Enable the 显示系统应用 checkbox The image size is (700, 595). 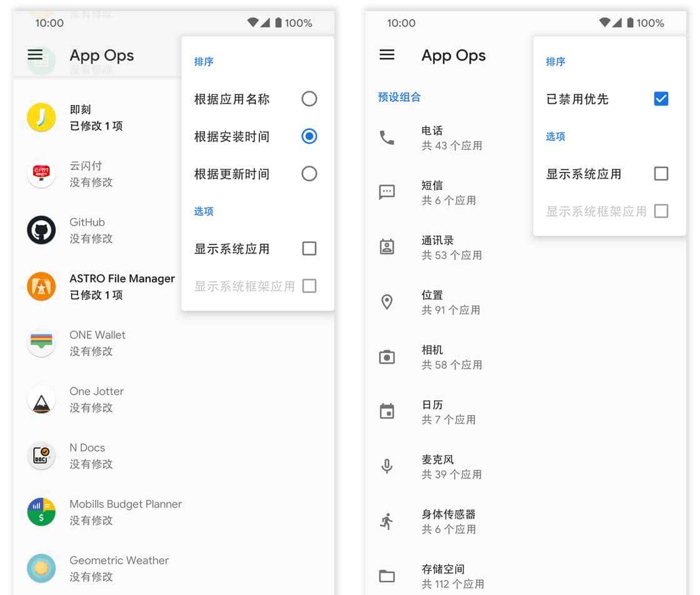(309, 248)
